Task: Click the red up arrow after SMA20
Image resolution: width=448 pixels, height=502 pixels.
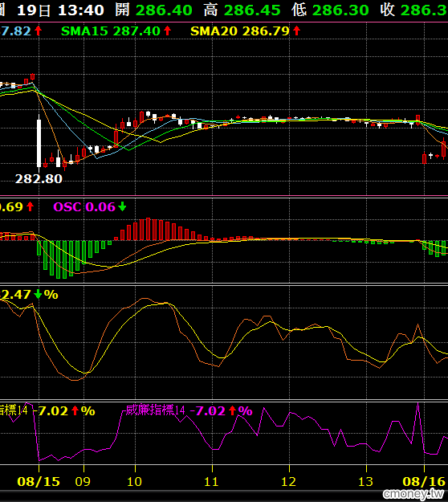Action: [296, 31]
